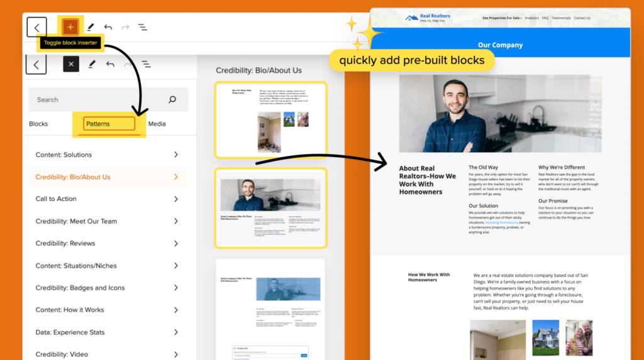Select the second Bio/About Us pattern thumbnail
644x360 pixels.
[270, 208]
